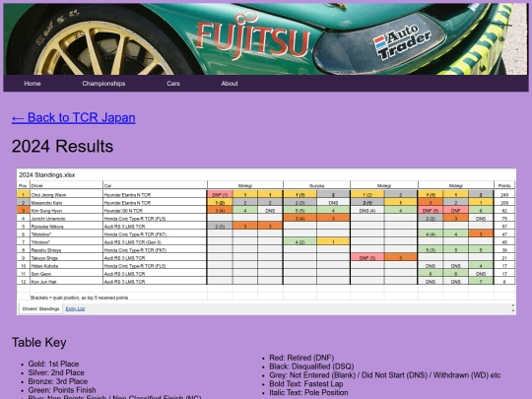
Task: Click the red DNF (3) result cell
Action: click(367, 258)
